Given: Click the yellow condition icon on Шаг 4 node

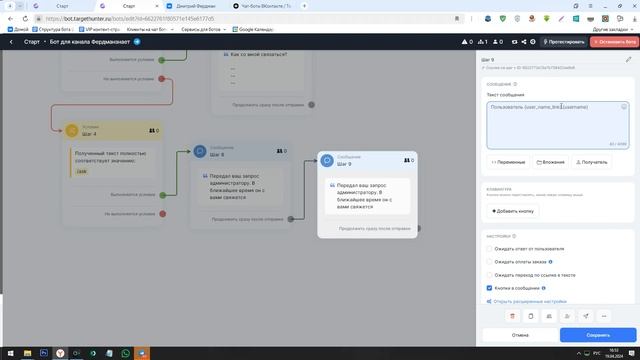Looking at the screenshot, I should point(72,131).
